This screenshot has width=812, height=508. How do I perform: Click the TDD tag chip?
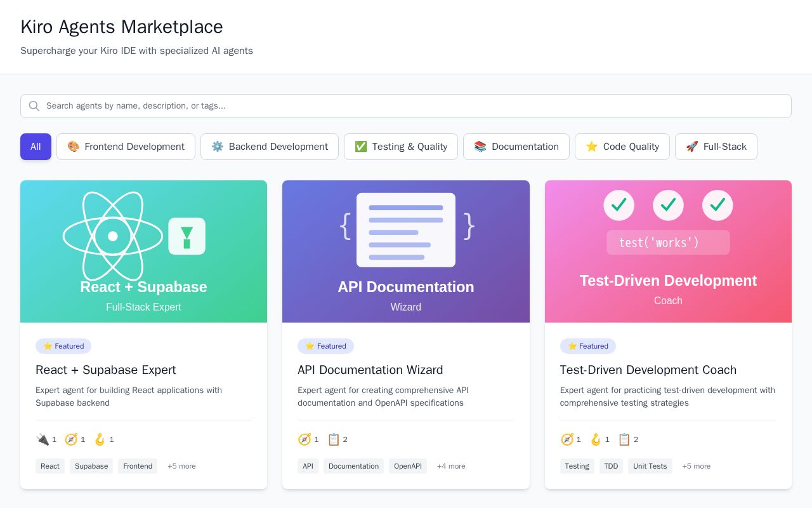point(611,466)
